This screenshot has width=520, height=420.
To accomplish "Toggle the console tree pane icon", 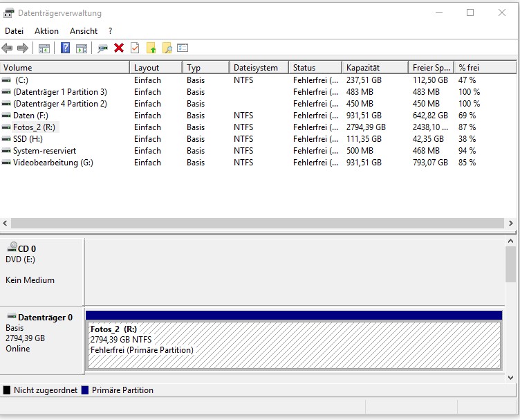I will pyautogui.click(x=44, y=48).
